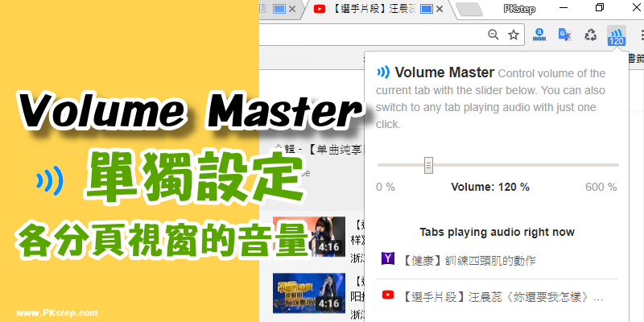Viewport: 644px width, 322px height.
Task: Click the '600 %' maximum label
Action: pos(601,188)
